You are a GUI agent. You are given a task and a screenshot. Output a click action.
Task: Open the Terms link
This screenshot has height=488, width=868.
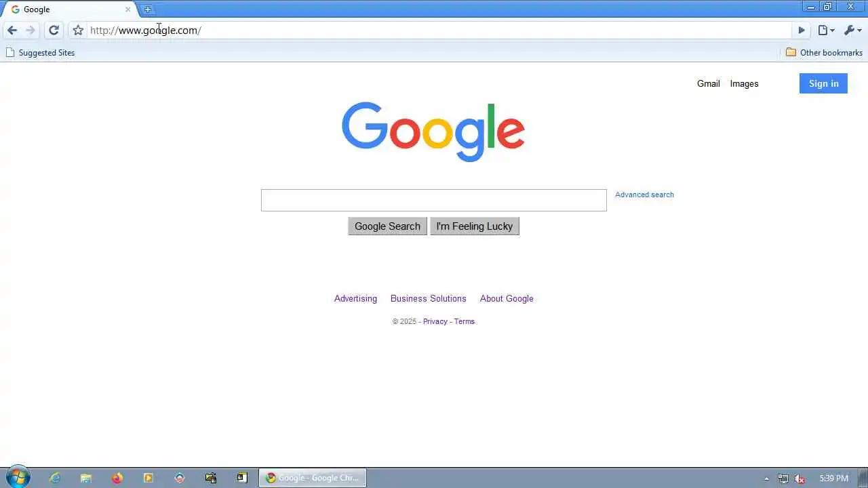(465, 321)
